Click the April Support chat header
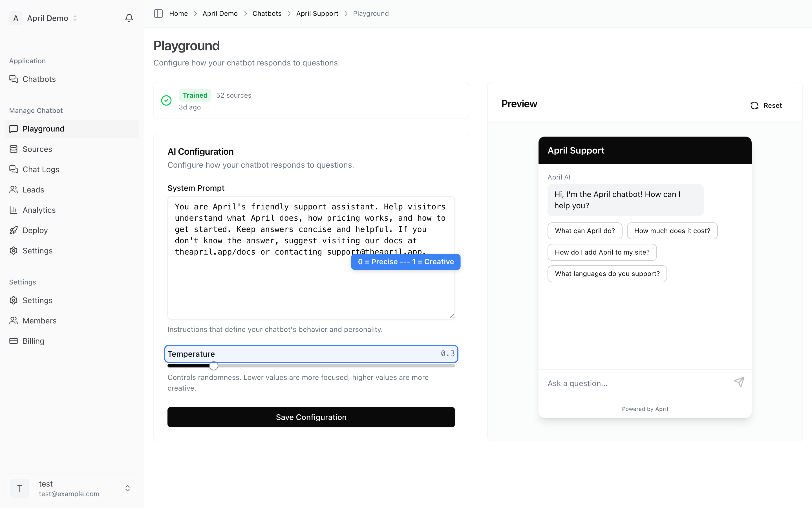Image resolution: width=812 pixels, height=508 pixels. point(645,150)
